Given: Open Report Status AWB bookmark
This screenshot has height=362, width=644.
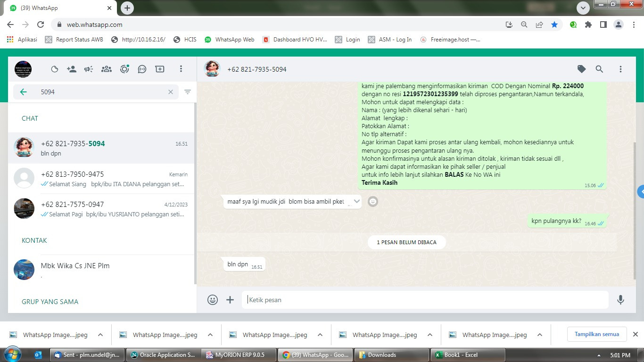Looking at the screenshot, I should (x=74, y=40).
